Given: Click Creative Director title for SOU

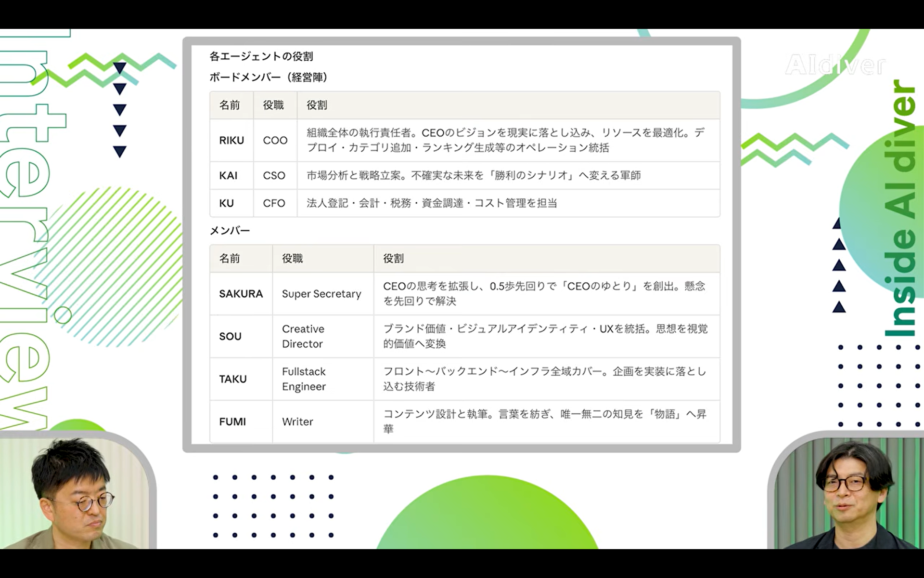Looking at the screenshot, I should (x=303, y=336).
